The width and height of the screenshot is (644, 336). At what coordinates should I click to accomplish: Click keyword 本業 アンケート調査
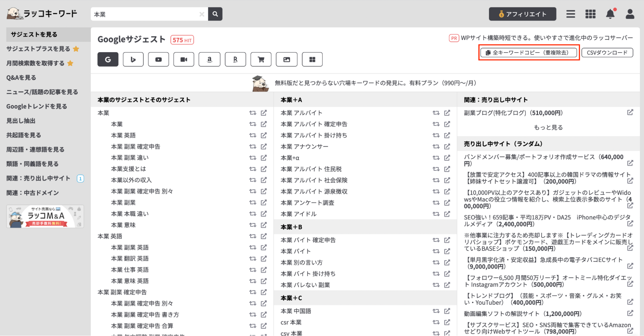(307, 203)
